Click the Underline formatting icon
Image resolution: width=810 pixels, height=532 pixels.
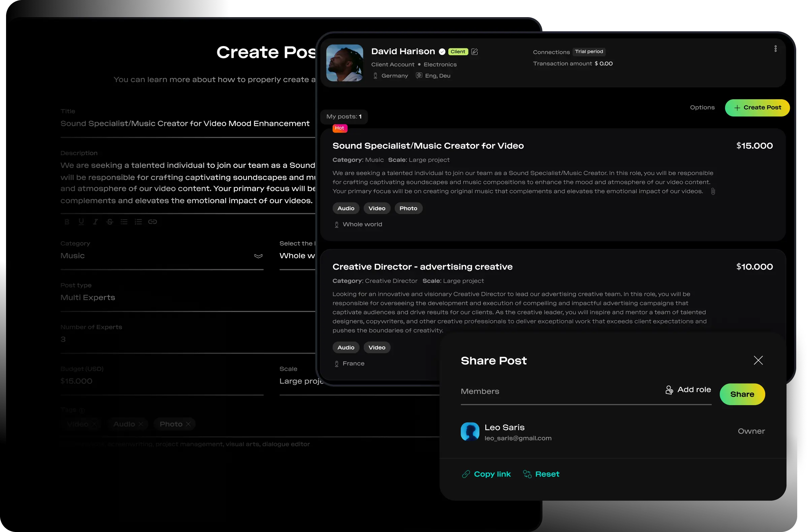click(x=81, y=222)
